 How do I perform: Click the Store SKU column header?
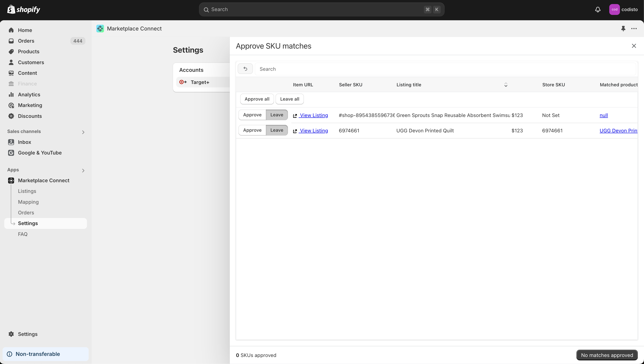click(x=553, y=85)
